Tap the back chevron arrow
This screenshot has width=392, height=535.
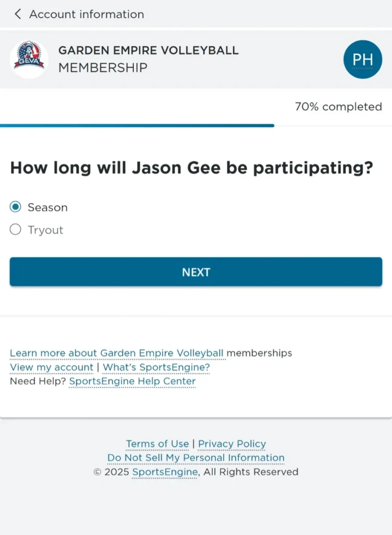[x=18, y=14]
